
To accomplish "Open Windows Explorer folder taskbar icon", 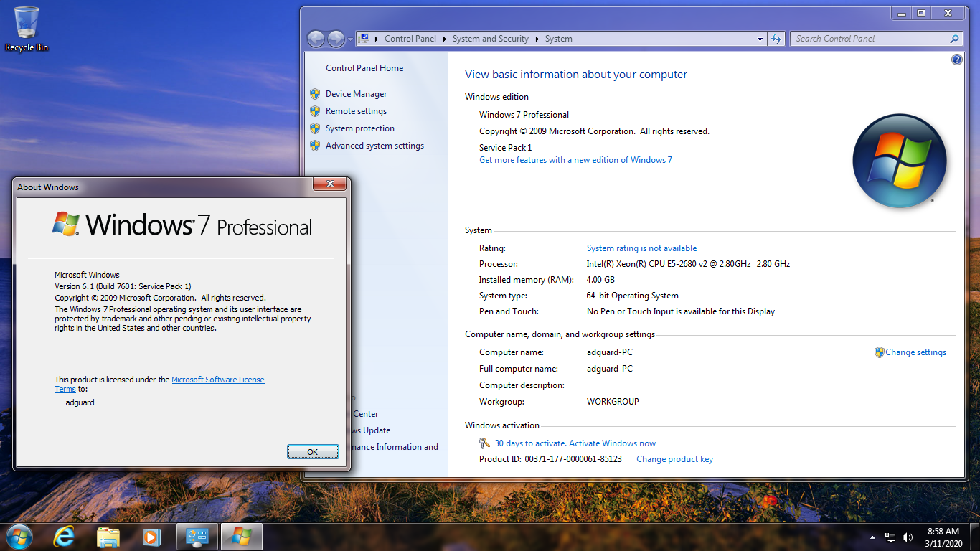I will pos(108,537).
